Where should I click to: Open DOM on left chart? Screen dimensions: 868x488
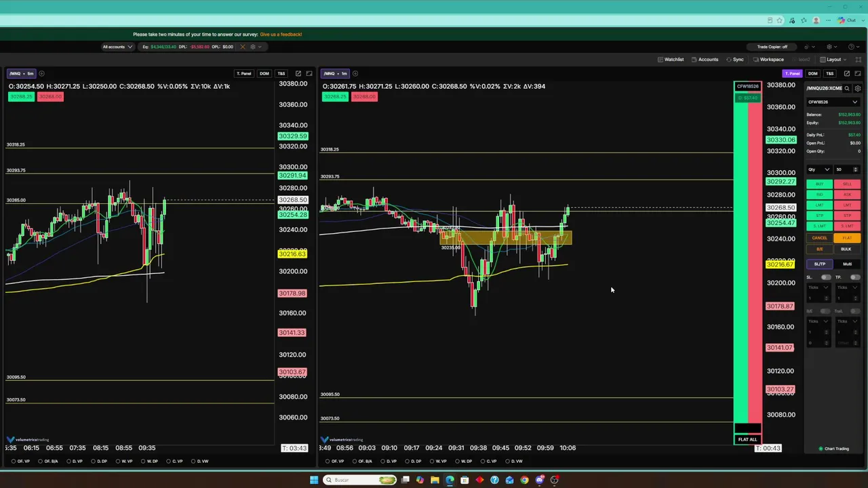264,73
